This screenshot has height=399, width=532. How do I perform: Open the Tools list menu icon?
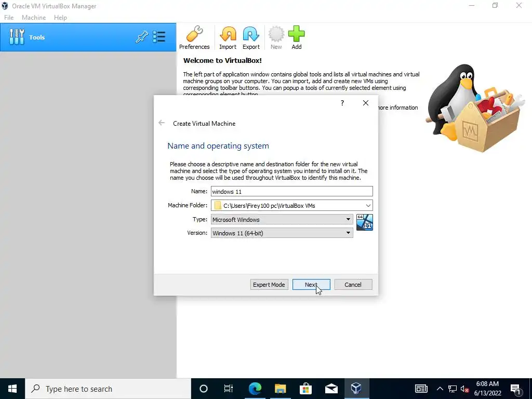point(159,37)
